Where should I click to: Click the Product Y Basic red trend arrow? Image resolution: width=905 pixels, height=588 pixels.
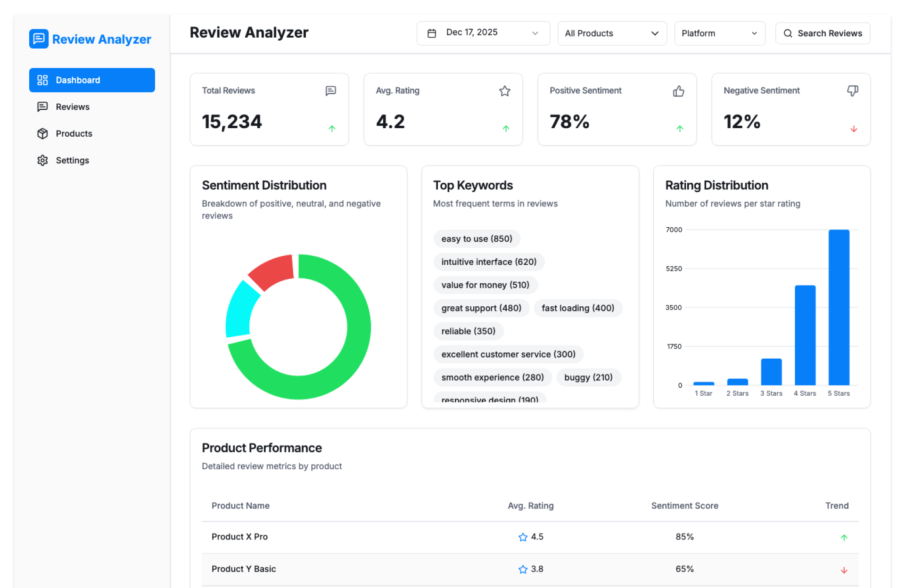click(844, 570)
